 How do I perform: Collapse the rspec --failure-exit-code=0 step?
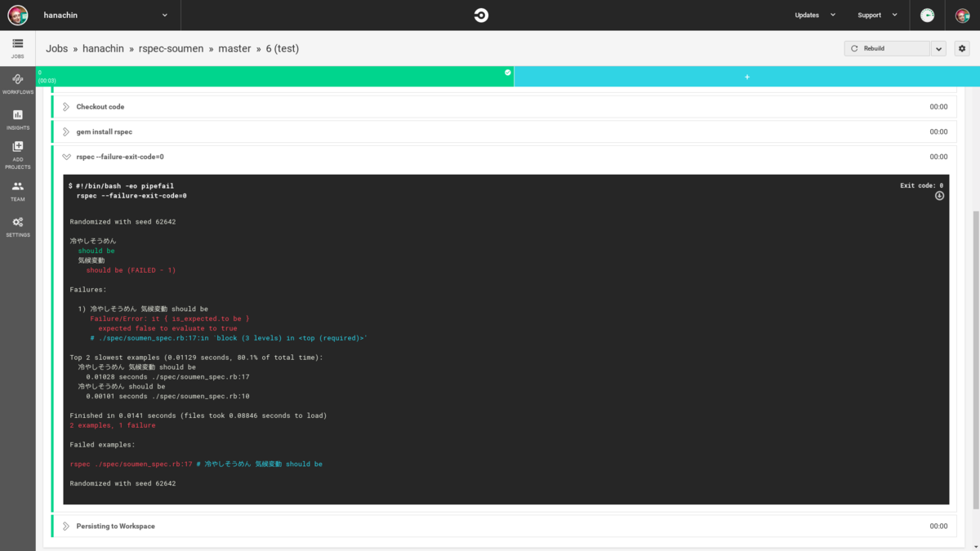pos(503,157)
